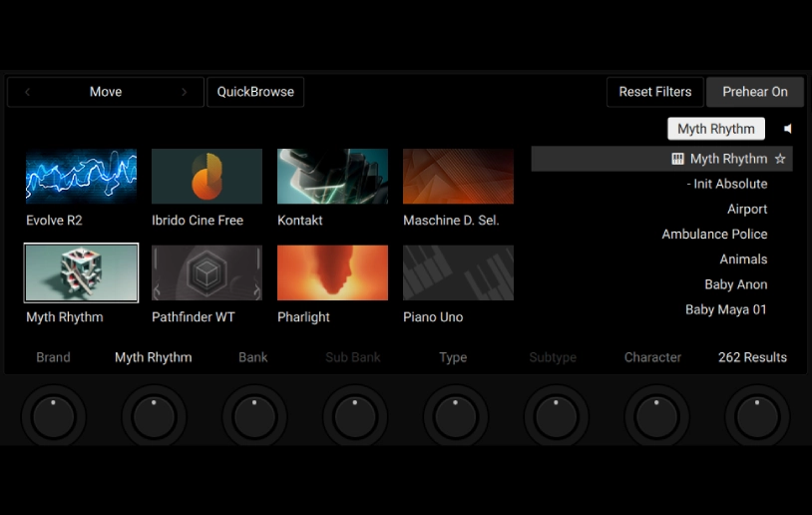Select the Airport preset in results

coord(747,210)
